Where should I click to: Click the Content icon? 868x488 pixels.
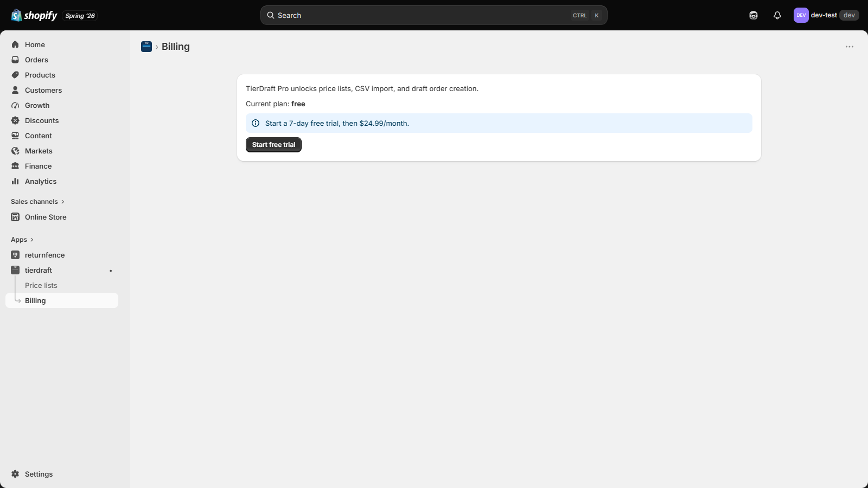pos(15,136)
